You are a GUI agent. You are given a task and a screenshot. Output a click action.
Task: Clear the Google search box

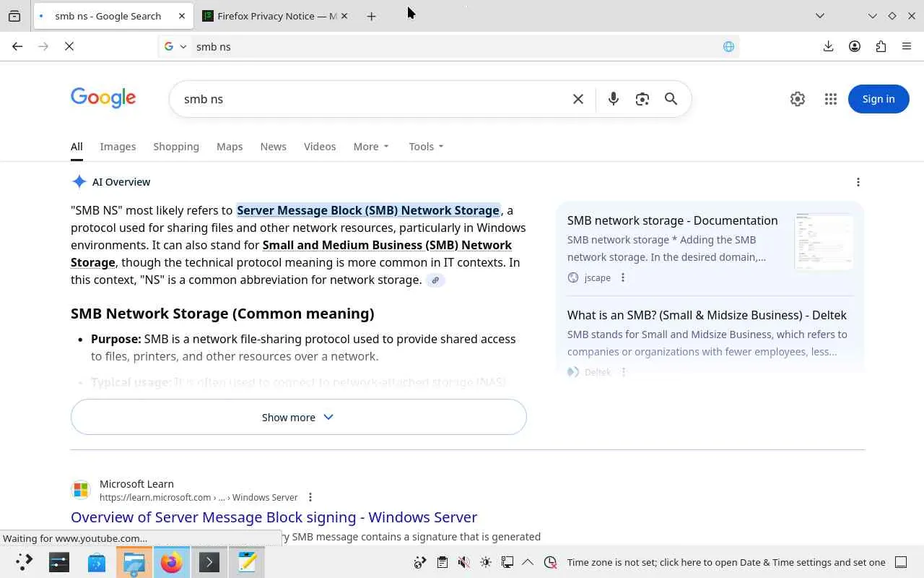(x=578, y=99)
